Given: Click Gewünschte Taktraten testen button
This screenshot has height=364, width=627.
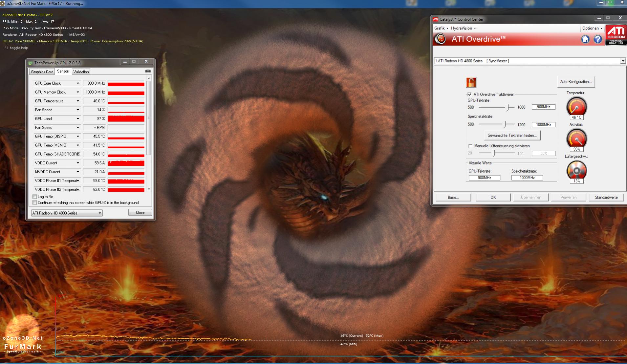Looking at the screenshot, I should point(512,135).
